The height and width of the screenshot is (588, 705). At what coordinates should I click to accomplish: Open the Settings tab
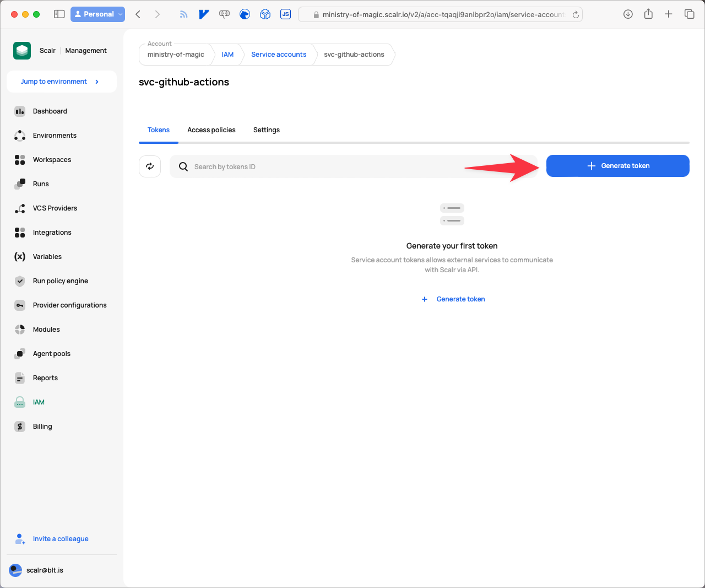click(x=267, y=130)
